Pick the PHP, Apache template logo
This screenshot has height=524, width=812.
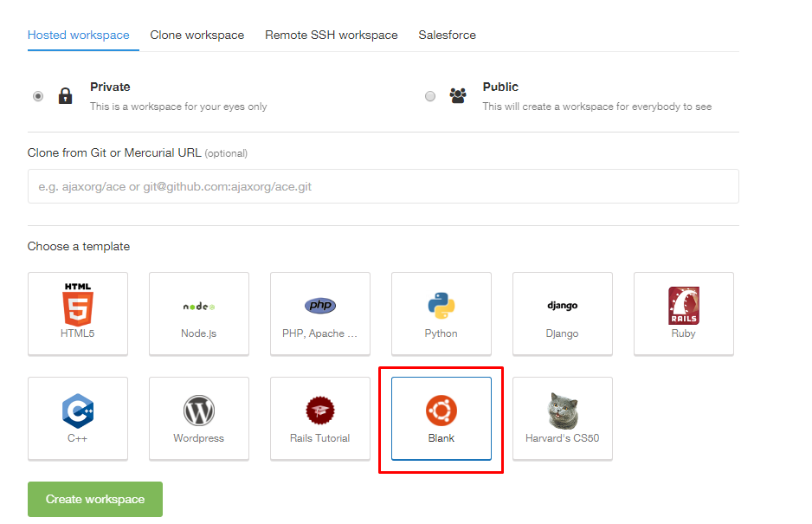coord(320,305)
